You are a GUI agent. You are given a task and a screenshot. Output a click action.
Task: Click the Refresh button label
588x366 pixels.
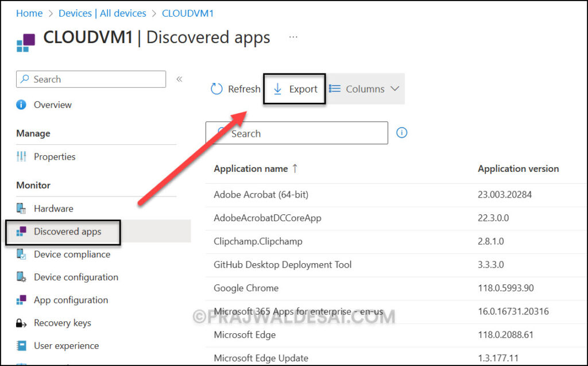(x=244, y=89)
